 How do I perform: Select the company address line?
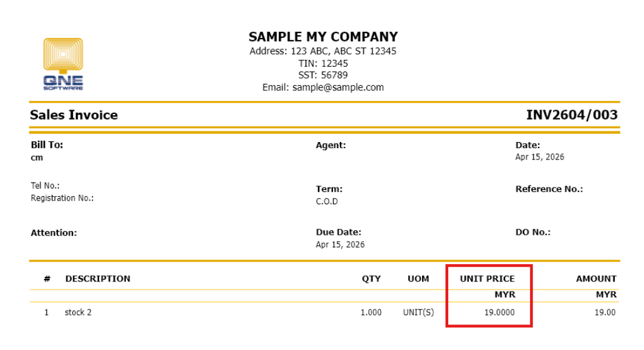[x=323, y=51]
